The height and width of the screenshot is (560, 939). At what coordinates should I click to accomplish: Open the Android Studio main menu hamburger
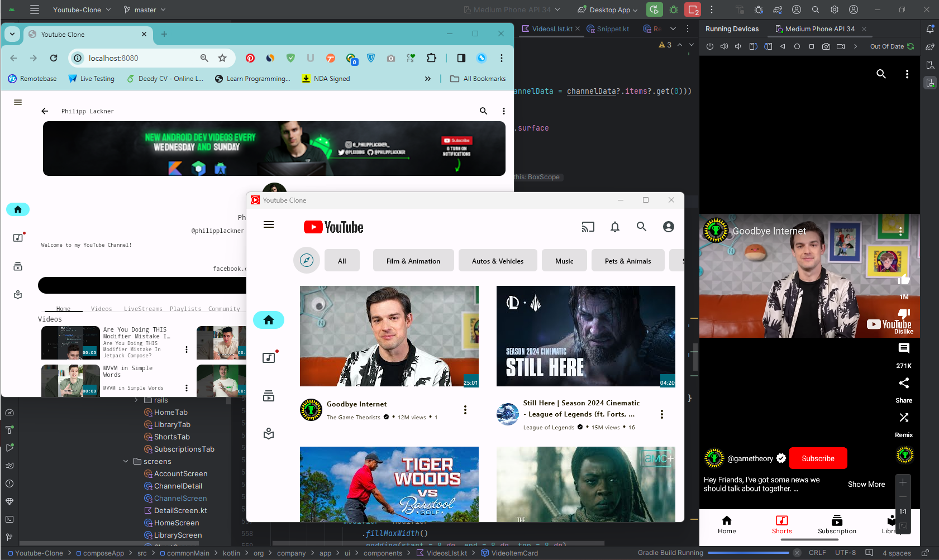[x=35, y=9]
